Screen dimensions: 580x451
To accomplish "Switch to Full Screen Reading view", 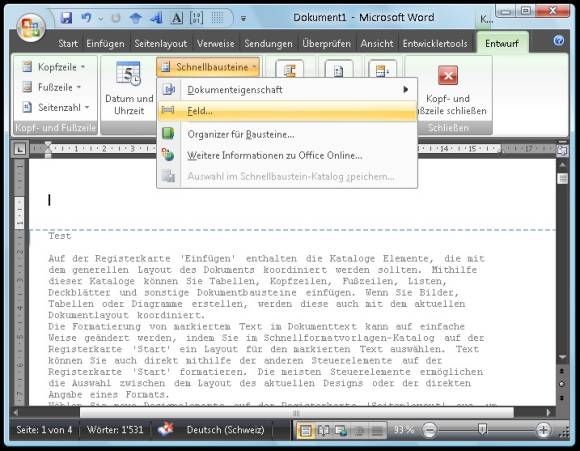I will (323, 430).
